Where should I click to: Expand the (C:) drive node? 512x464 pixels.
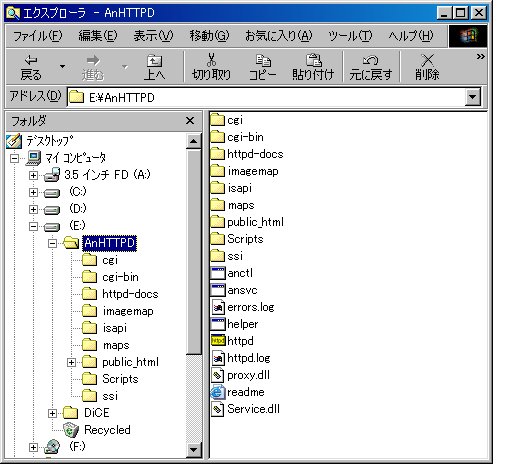33,192
